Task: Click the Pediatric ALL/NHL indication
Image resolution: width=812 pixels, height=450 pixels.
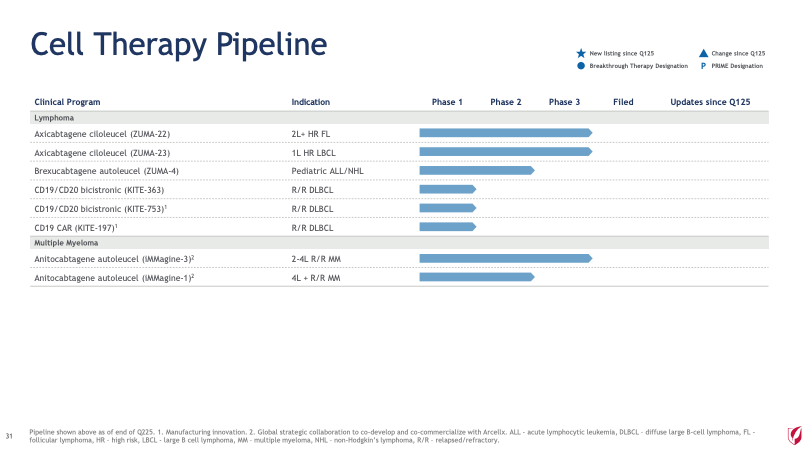Action: [327, 171]
